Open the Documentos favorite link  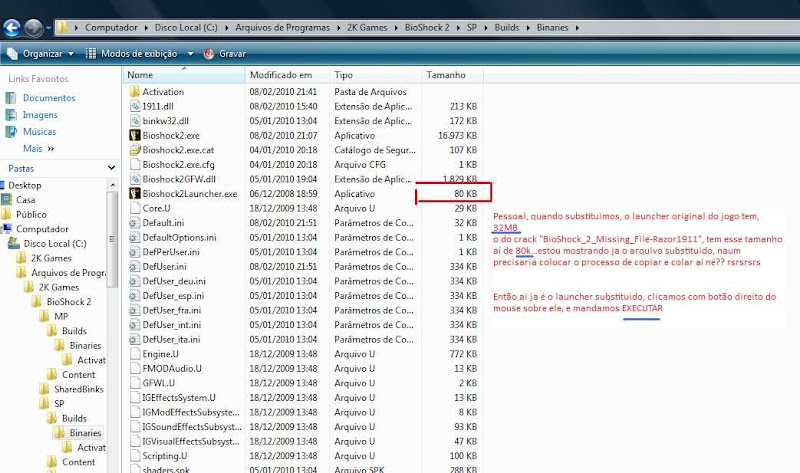(49, 98)
